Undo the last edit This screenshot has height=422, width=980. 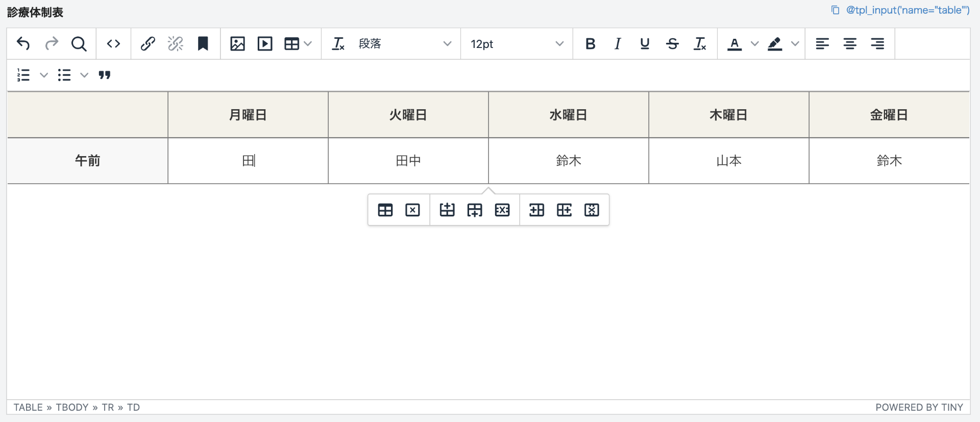23,44
